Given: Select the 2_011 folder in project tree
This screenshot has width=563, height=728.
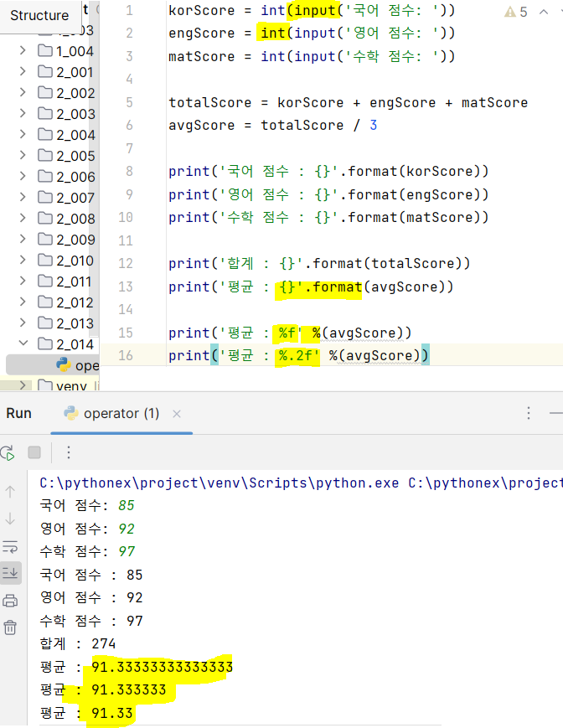Looking at the screenshot, I should click(x=65, y=281).
